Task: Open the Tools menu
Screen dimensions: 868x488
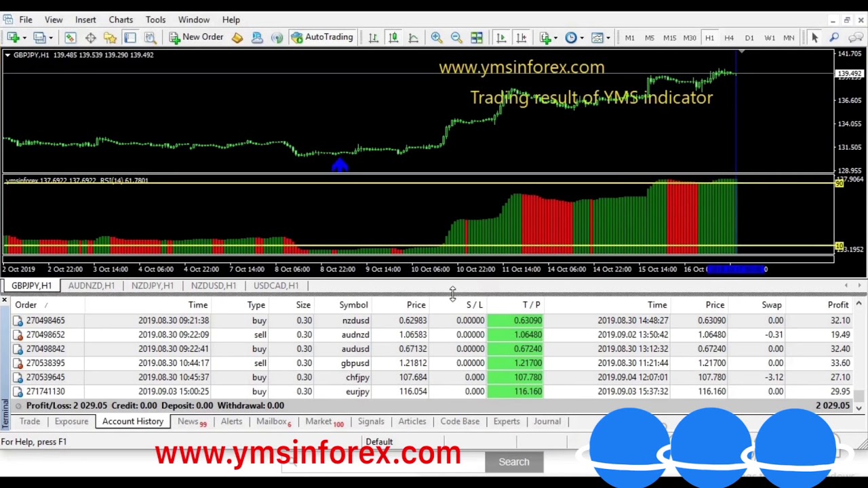Action: point(155,20)
